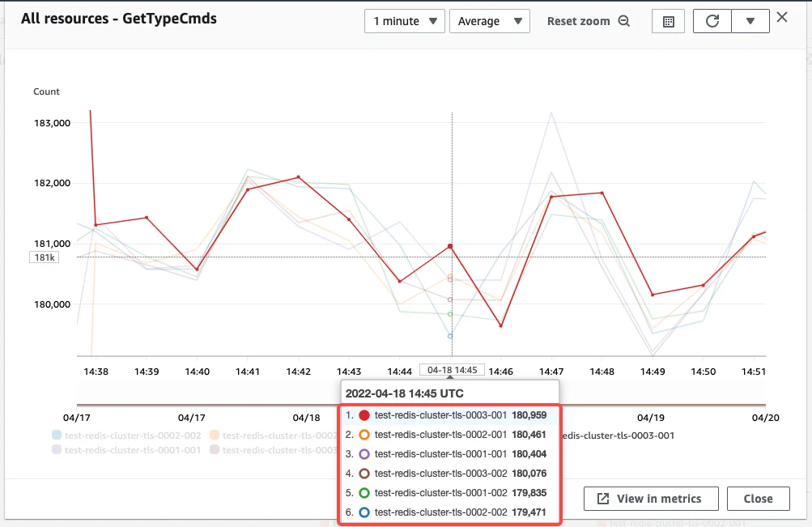Click the 04/18 date on the overview timeline
The width and height of the screenshot is (812, 527).
tap(306, 418)
